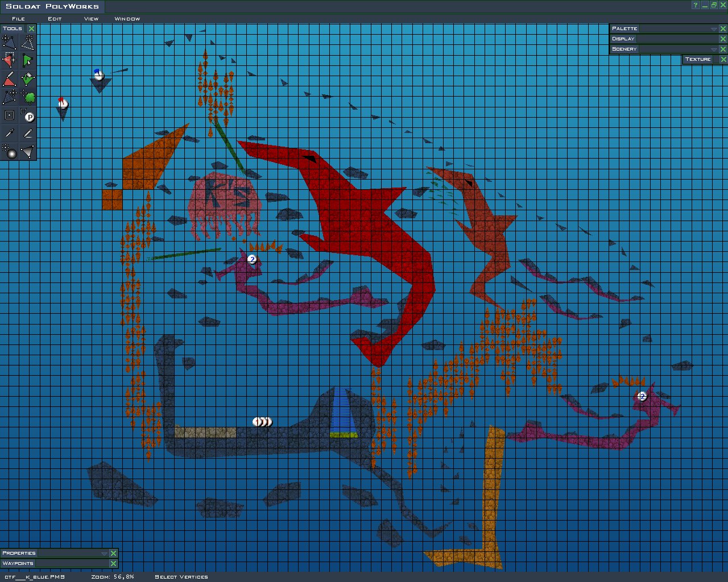728x582 pixels.
Task: Choose the Polygon Color paint bucket tool
Action: [x=28, y=78]
